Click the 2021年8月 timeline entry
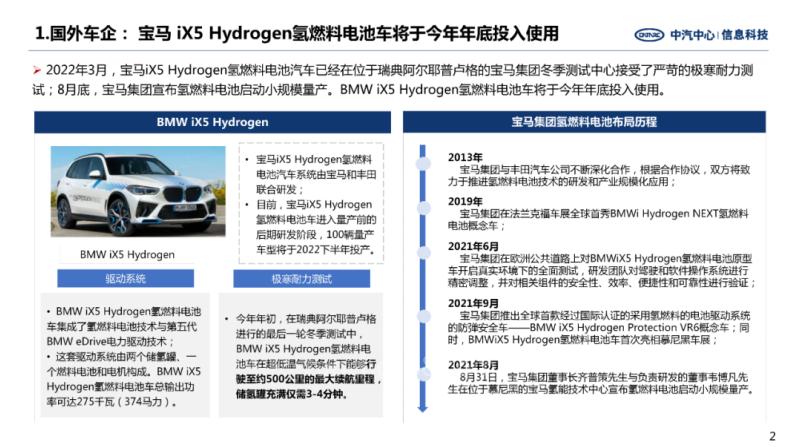 point(473,364)
